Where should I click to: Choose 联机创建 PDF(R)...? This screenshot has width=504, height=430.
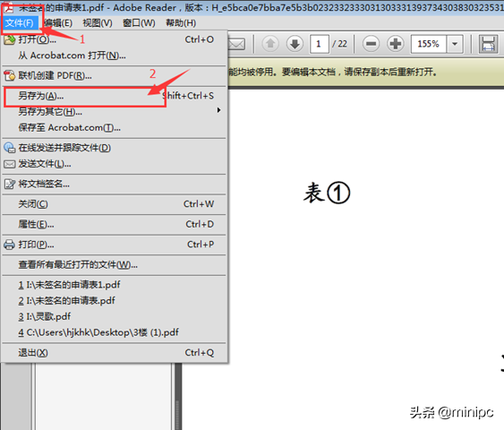pyautogui.click(x=114, y=76)
